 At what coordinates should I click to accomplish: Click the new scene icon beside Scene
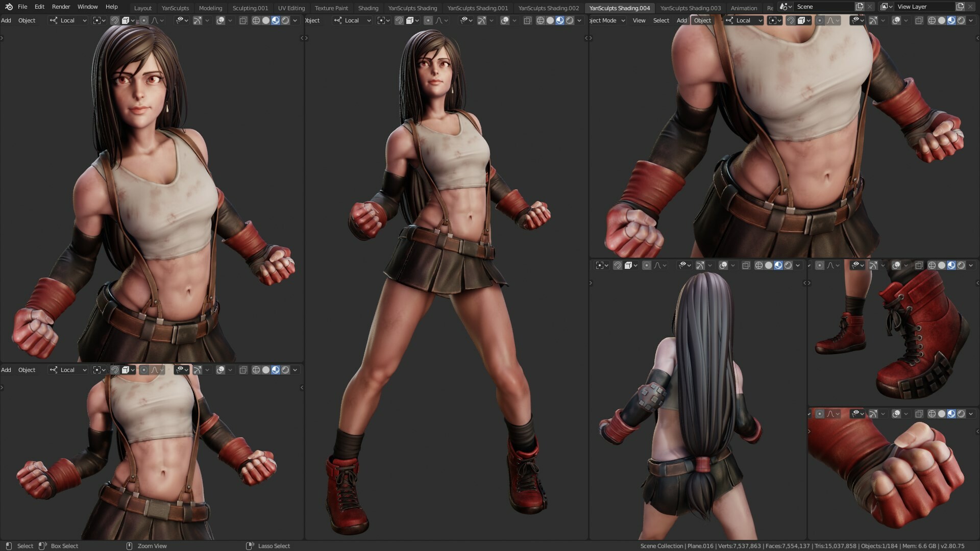(x=860, y=7)
